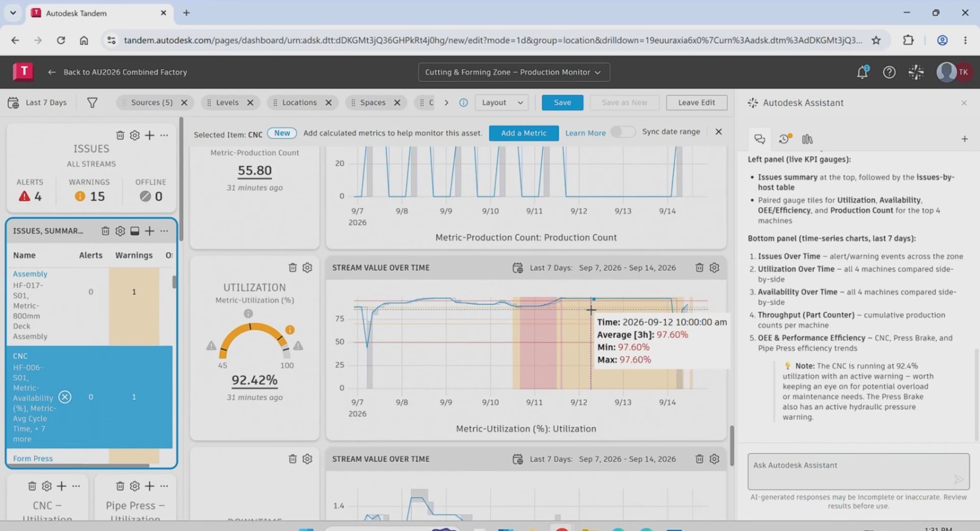Remove the Locations filter chip
The height and width of the screenshot is (531, 980).
click(x=328, y=103)
